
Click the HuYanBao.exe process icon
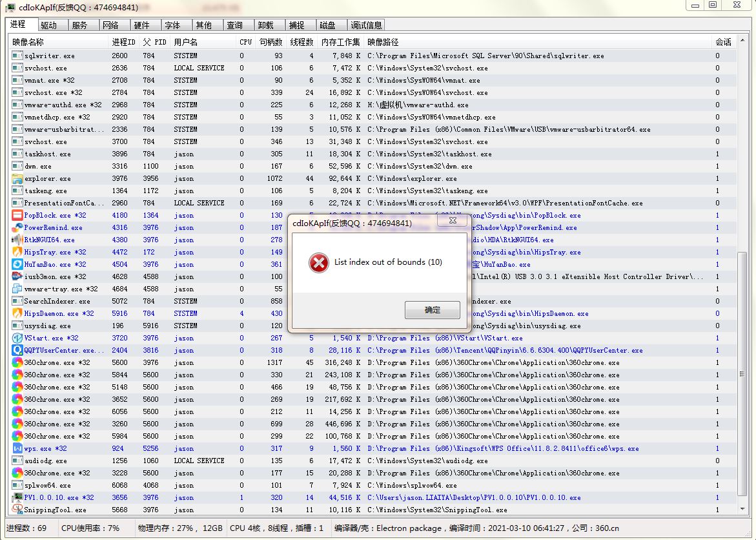(17, 264)
